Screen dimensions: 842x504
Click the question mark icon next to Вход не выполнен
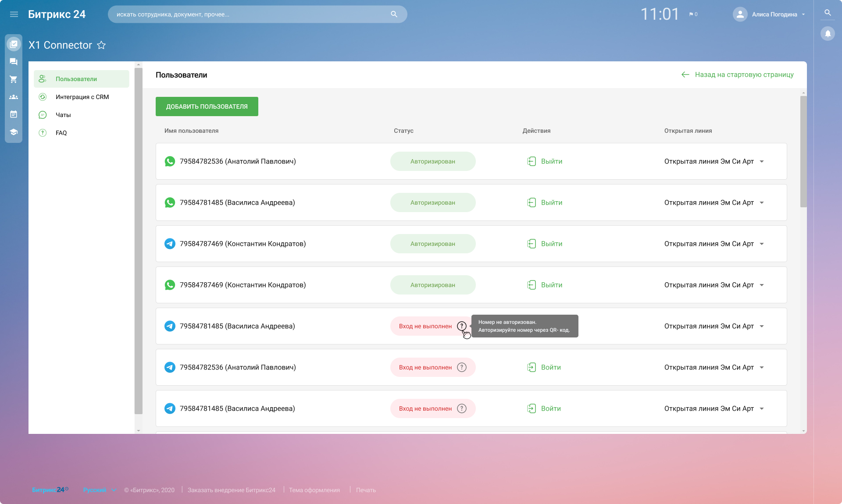(462, 326)
